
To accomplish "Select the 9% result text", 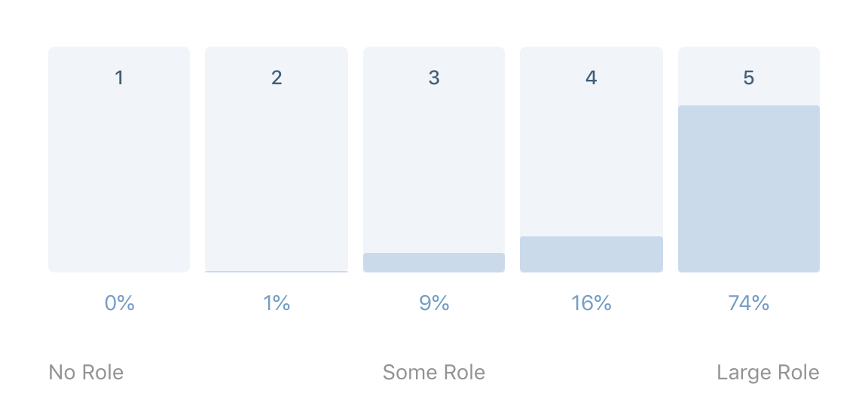I will 434,303.
